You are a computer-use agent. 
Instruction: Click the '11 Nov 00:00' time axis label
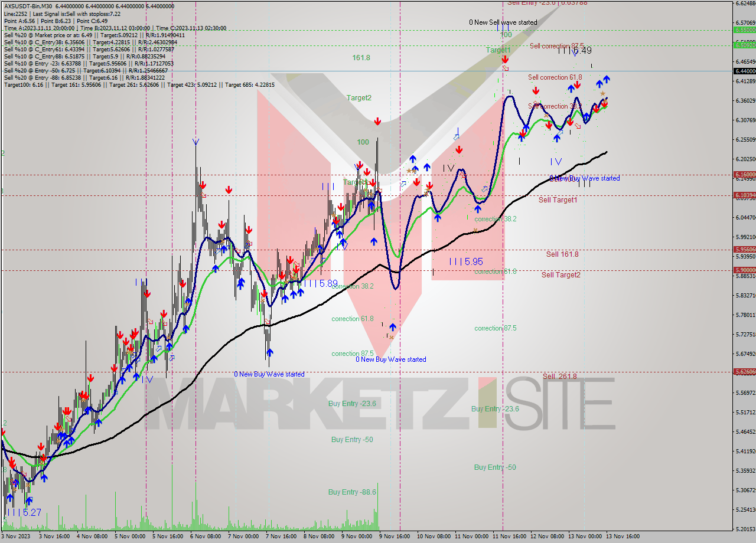coord(471,537)
